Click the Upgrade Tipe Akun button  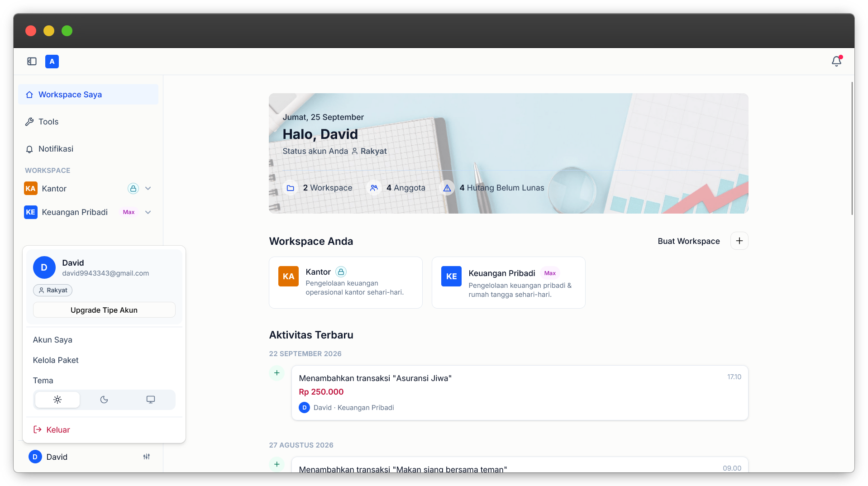point(104,310)
